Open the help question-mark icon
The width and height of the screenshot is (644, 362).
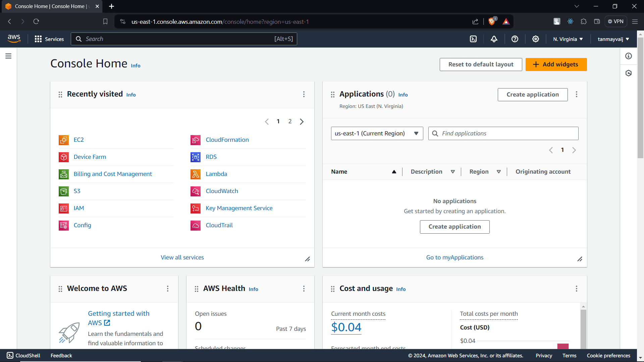(x=515, y=39)
